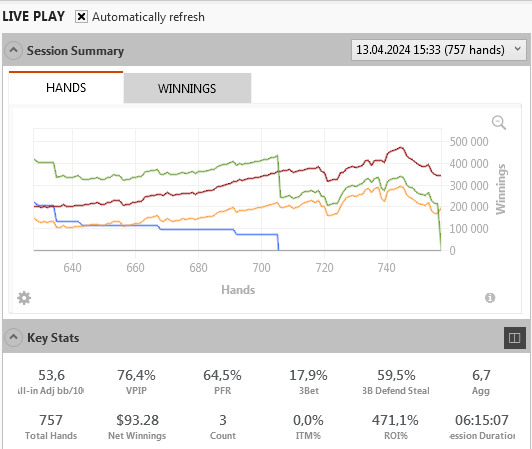The height and width of the screenshot is (449, 532).
Task: Click the ROI% stat value
Action: point(395,420)
